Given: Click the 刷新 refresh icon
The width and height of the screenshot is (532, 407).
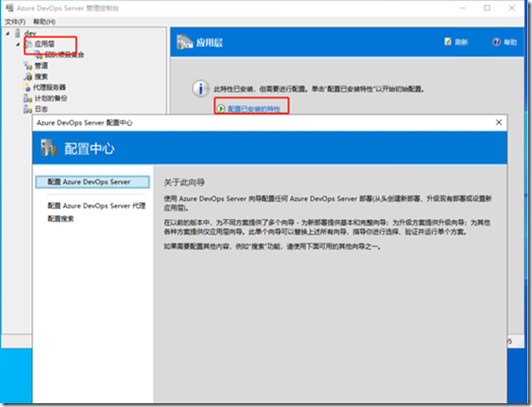Looking at the screenshot, I should click(x=447, y=41).
